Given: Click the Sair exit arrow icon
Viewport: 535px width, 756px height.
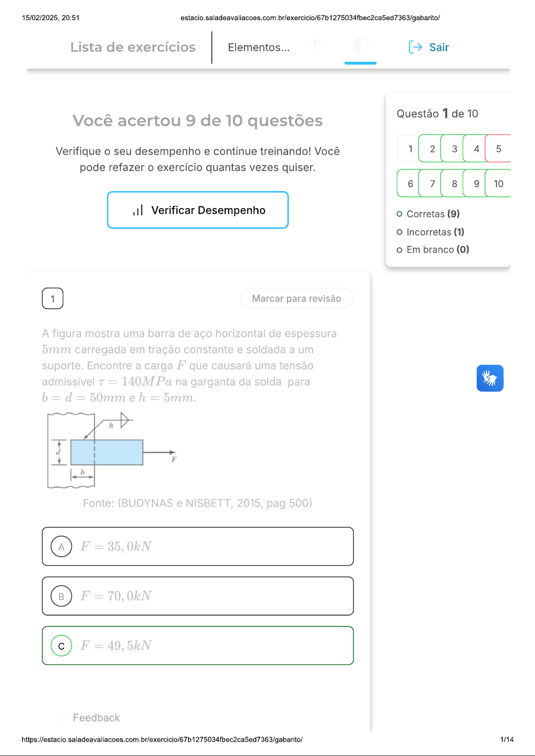Looking at the screenshot, I should point(415,47).
